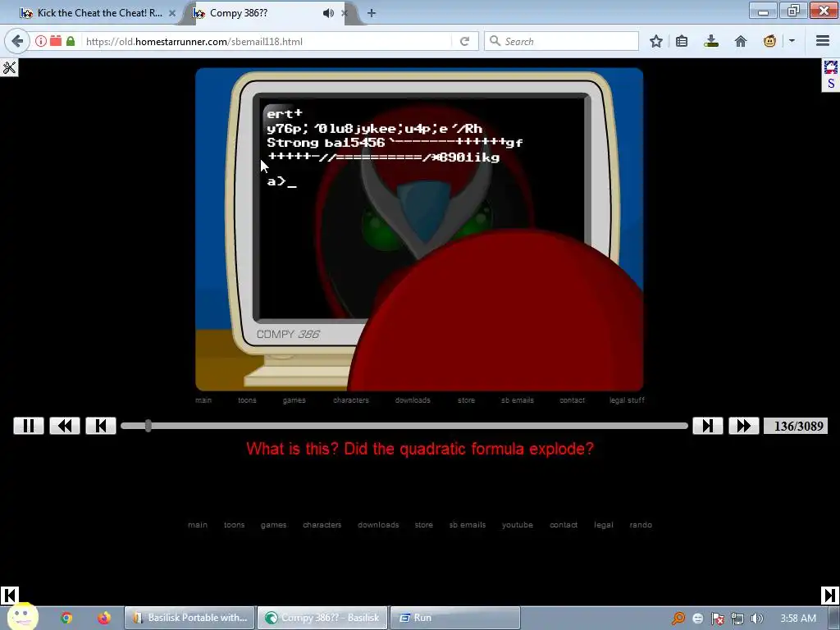Click the URL address field
Screen dimensions: 840x630
coord(267,41)
